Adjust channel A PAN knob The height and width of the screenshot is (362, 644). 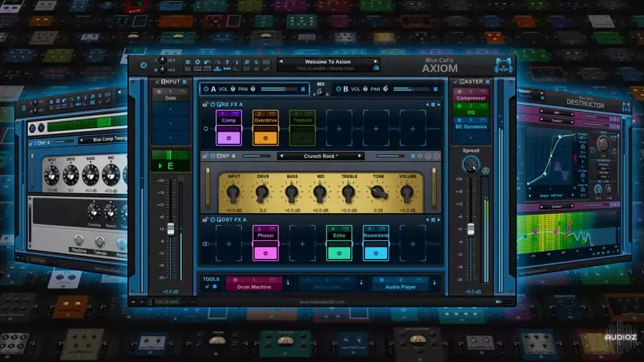pos(253,89)
